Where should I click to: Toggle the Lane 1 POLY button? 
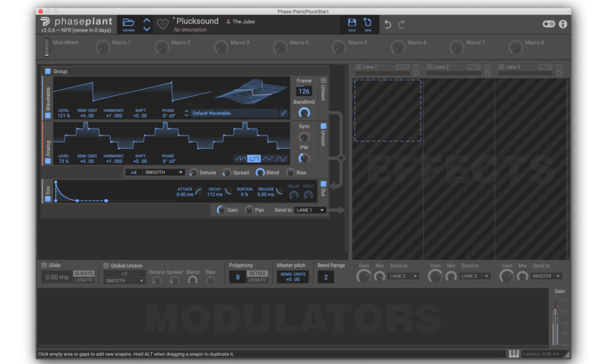tap(402, 67)
